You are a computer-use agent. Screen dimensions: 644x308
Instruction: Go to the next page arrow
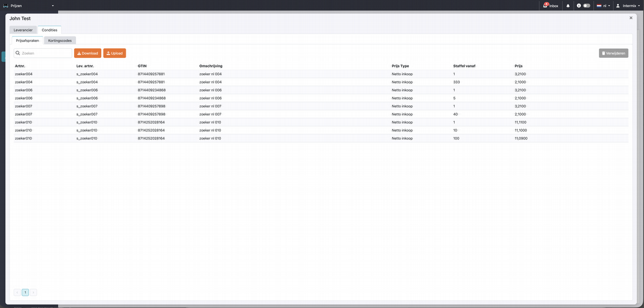point(33,292)
